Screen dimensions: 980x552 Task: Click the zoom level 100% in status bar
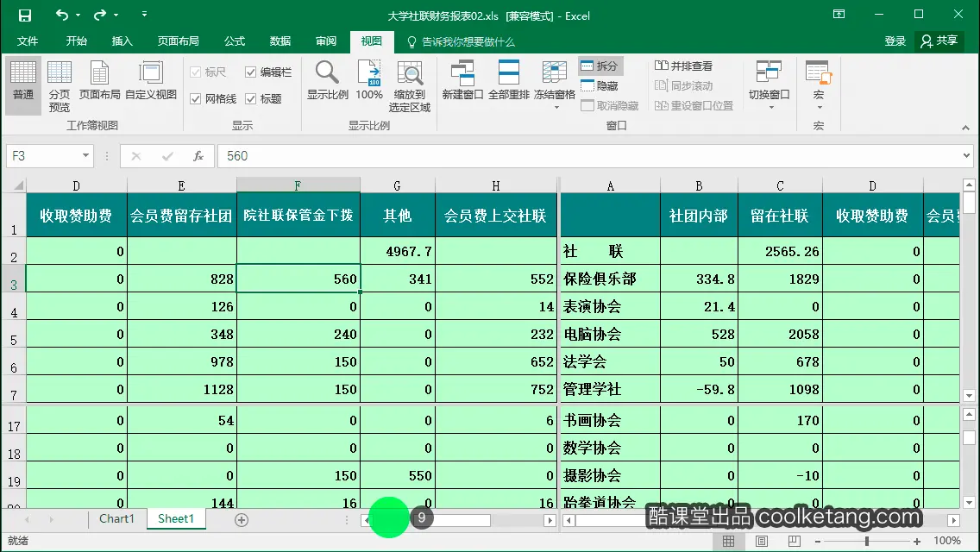[947, 541]
